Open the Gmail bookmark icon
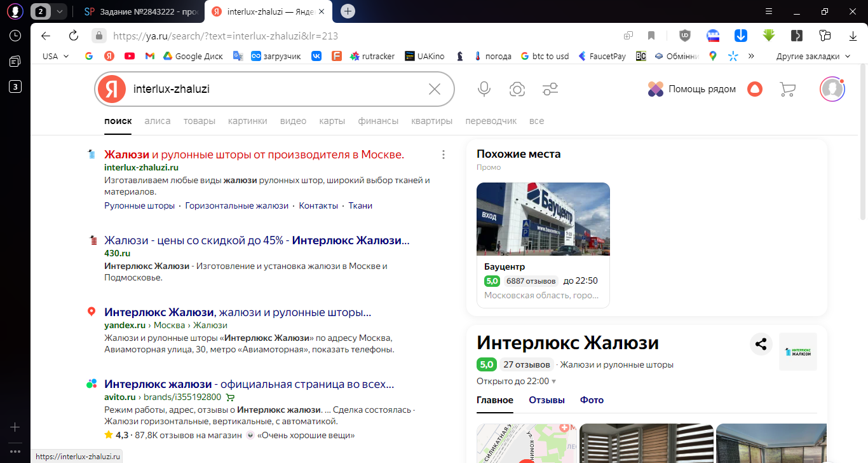 (150, 56)
